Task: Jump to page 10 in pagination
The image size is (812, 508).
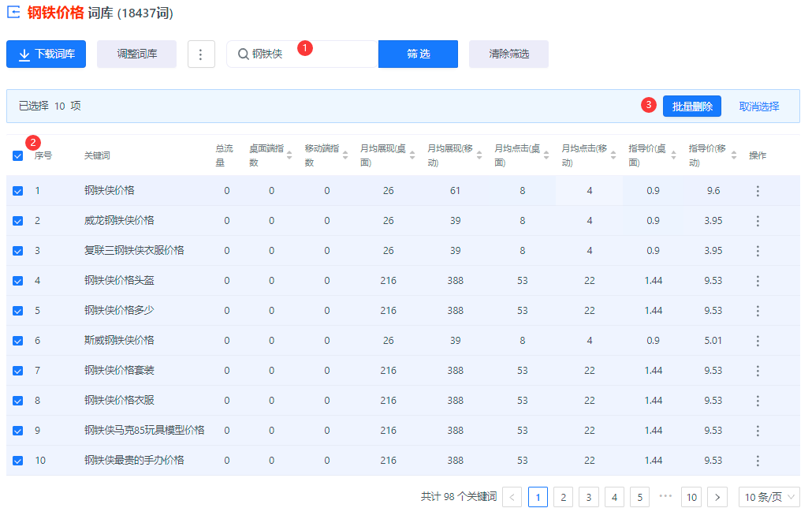Action: (691, 497)
